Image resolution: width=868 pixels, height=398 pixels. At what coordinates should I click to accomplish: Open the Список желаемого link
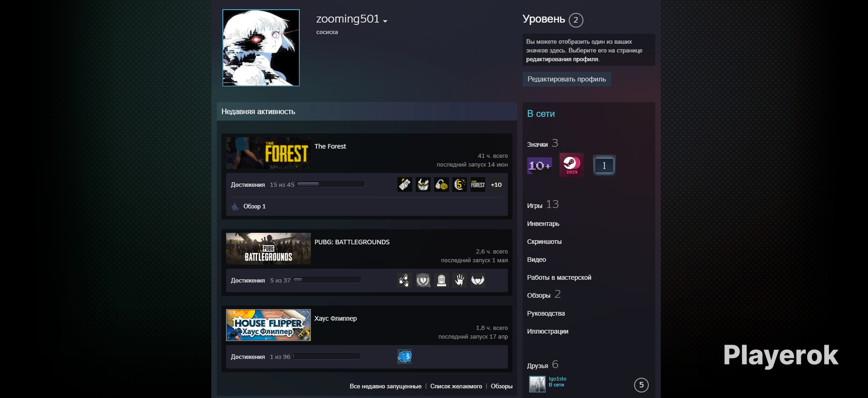click(x=456, y=386)
